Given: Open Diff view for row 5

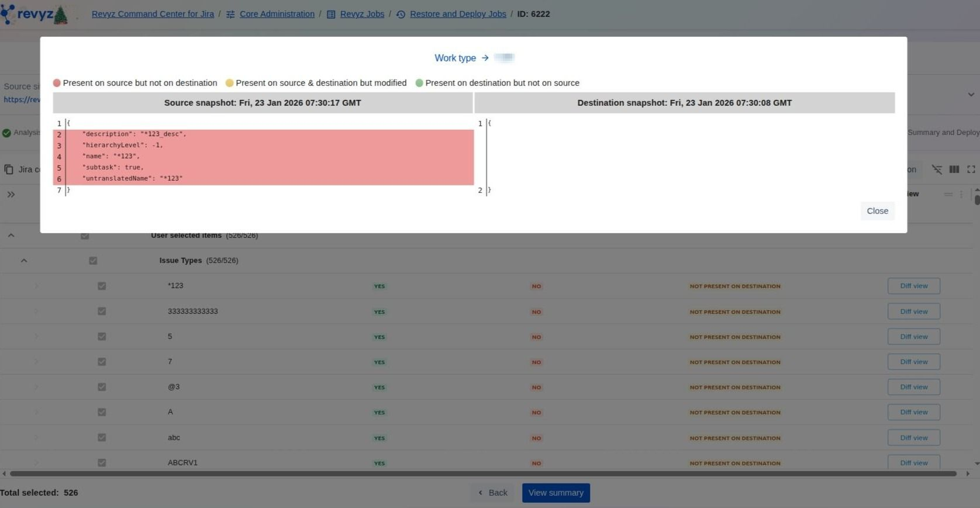Looking at the screenshot, I should pos(913,337).
